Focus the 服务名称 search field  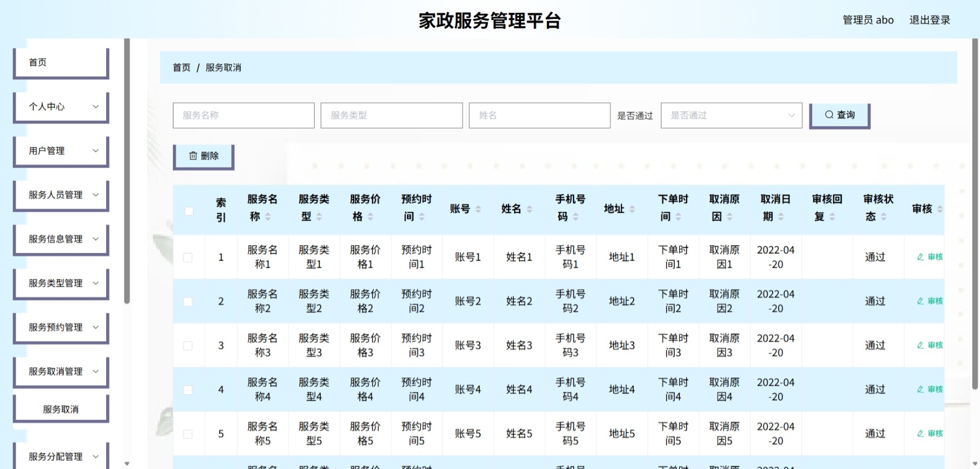(x=243, y=116)
